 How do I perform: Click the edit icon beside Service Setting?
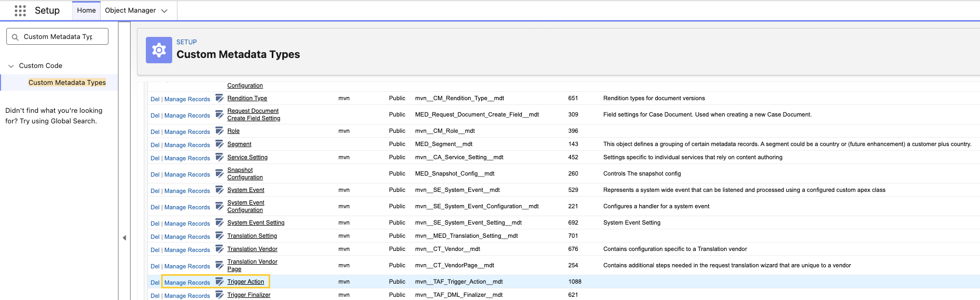point(220,158)
